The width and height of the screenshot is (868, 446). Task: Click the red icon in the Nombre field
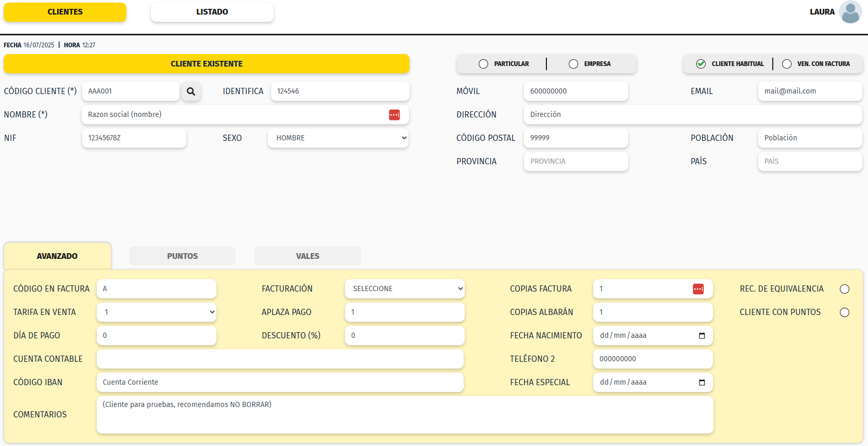pyautogui.click(x=394, y=115)
